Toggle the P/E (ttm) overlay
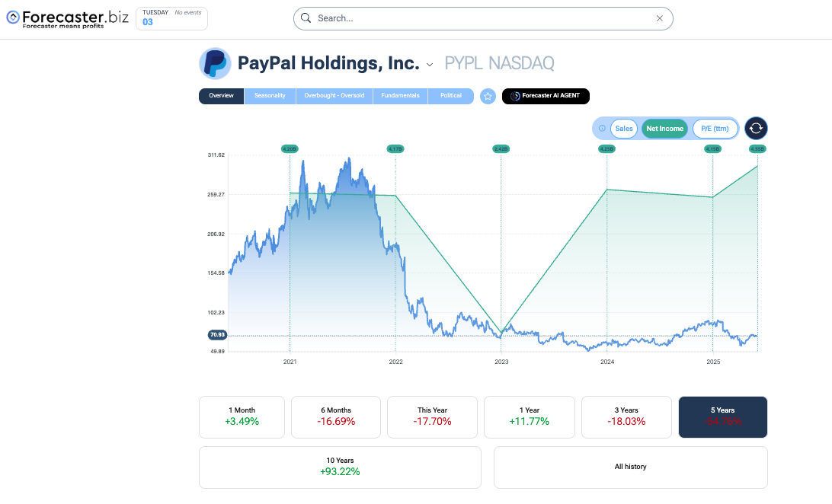 click(x=715, y=129)
